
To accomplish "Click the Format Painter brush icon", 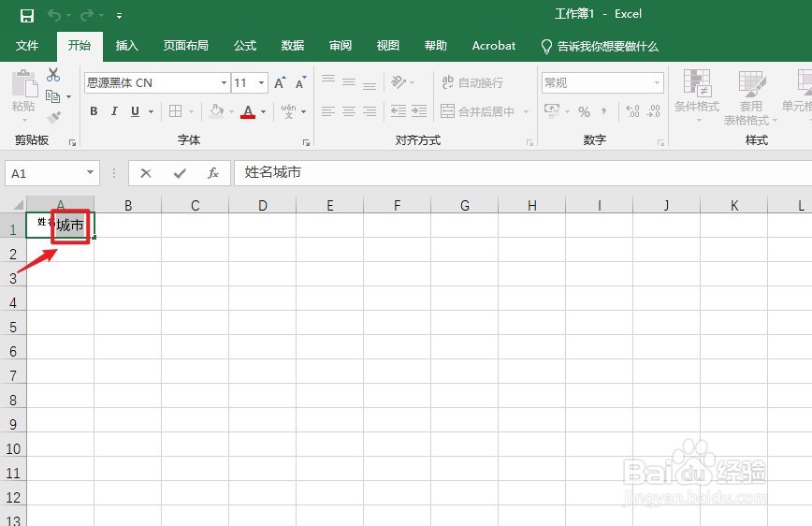I will 53,117.
